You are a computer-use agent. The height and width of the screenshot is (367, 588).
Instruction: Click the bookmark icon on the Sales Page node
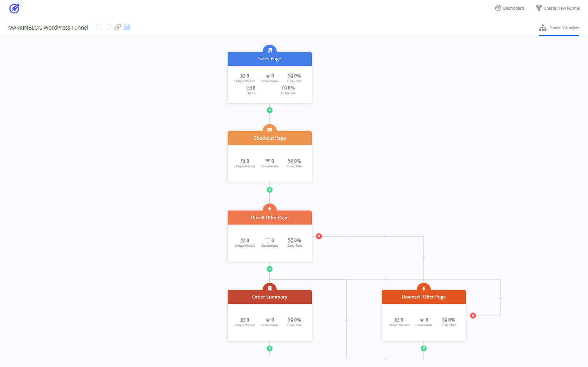(x=270, y=49)
